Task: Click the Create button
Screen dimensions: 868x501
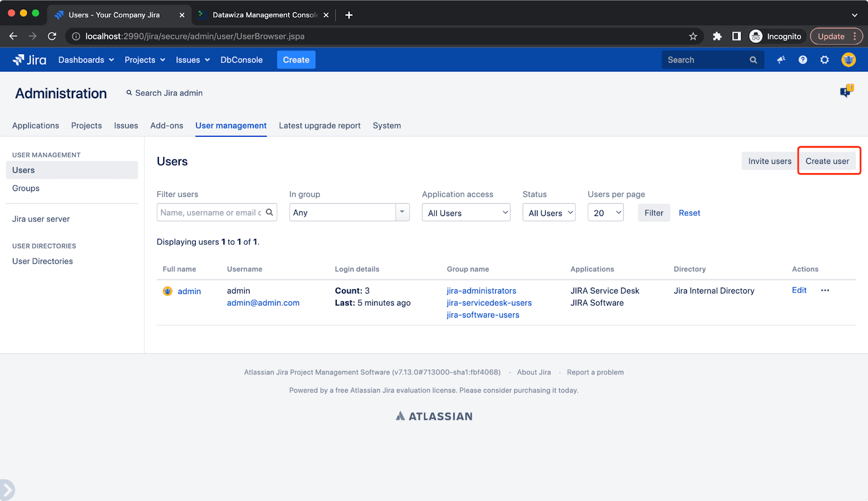Action: pyautogui.click(x=296, y=60)
